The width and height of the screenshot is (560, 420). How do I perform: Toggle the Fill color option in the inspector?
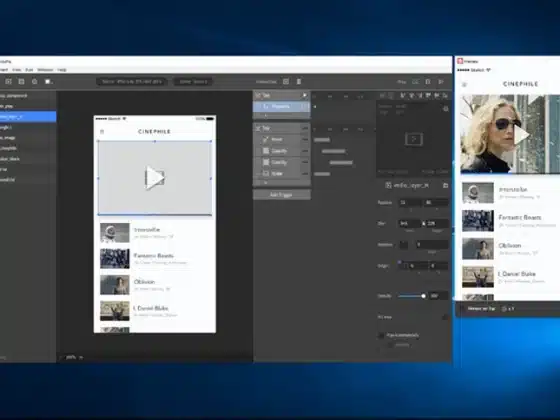click(x=445, y=317)
